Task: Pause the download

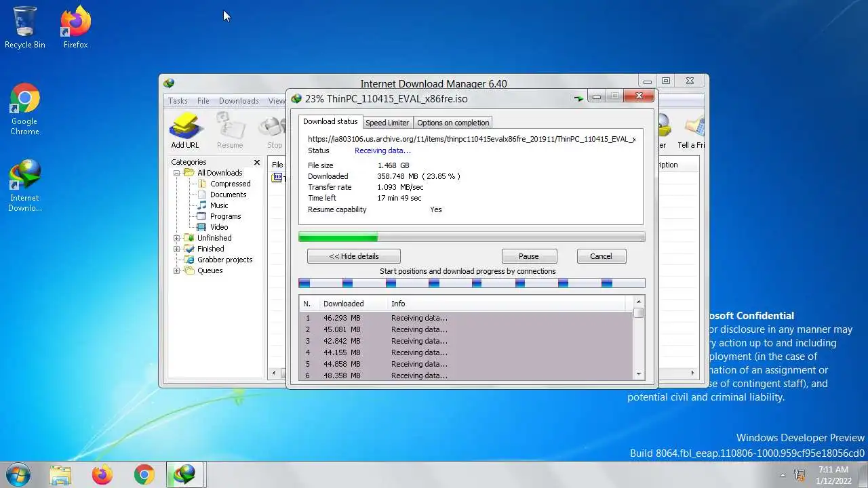Action: click(529, 256)
